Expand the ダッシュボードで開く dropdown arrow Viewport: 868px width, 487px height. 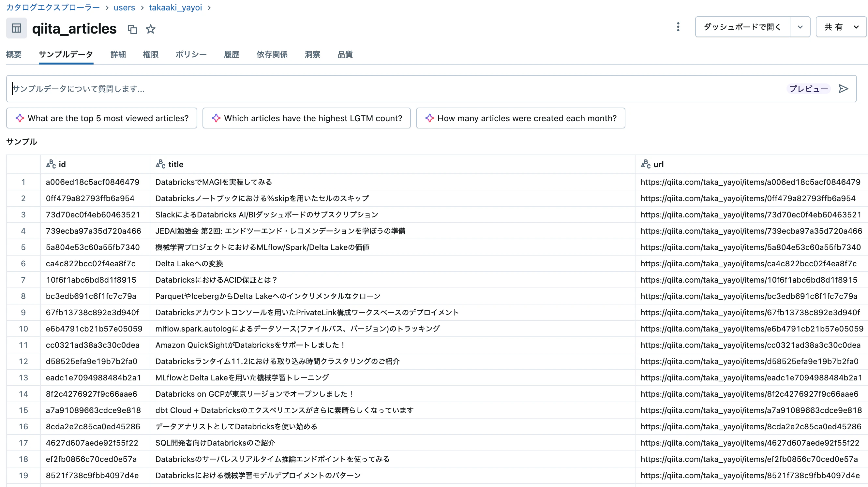(x=800, y=27)
